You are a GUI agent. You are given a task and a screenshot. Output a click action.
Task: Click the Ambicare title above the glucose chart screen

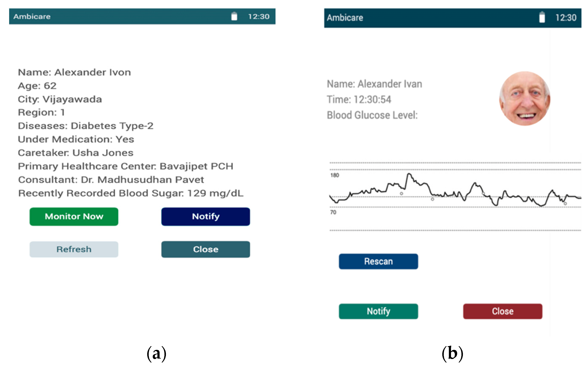pyautogui.click(x=345, y=18)
